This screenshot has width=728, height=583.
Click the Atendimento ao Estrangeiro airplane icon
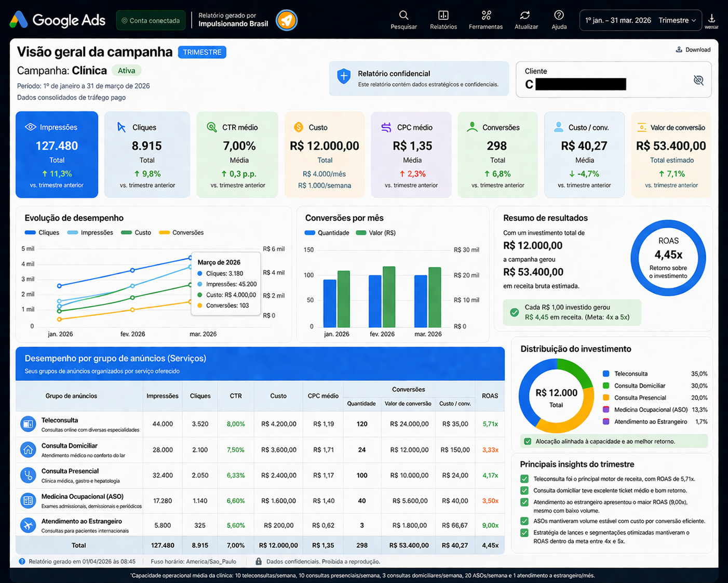click(28, 525)
